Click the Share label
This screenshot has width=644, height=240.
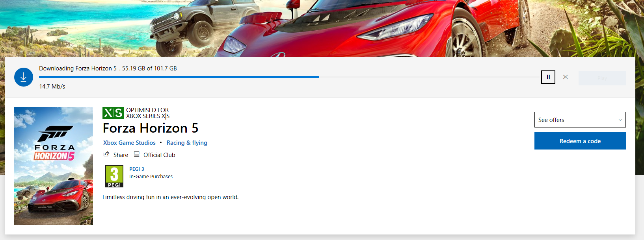121,155
